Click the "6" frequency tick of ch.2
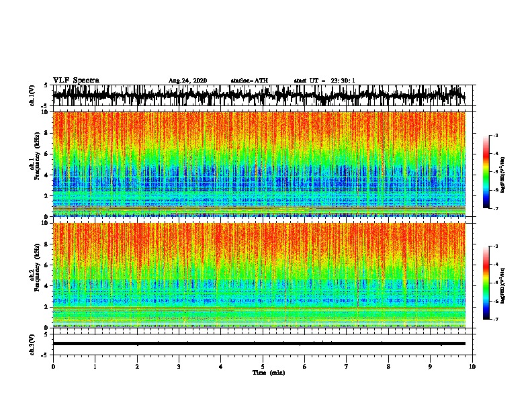 (47, 265)
